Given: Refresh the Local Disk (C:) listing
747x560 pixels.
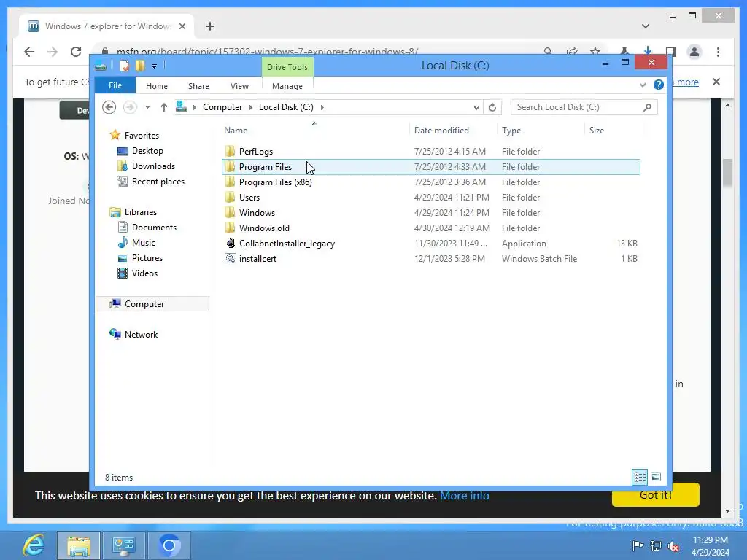Looking at the screenshot, I should 492,108.
